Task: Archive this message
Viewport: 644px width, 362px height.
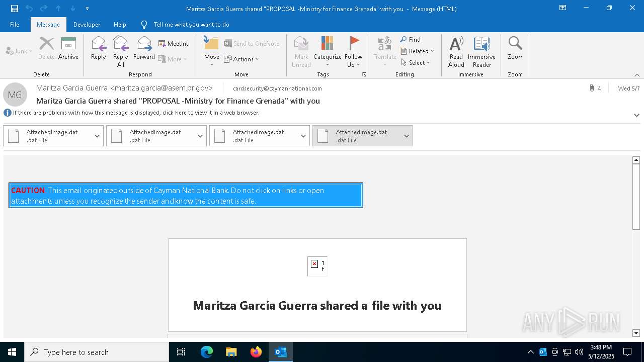Action: click(x=68, y=48)
